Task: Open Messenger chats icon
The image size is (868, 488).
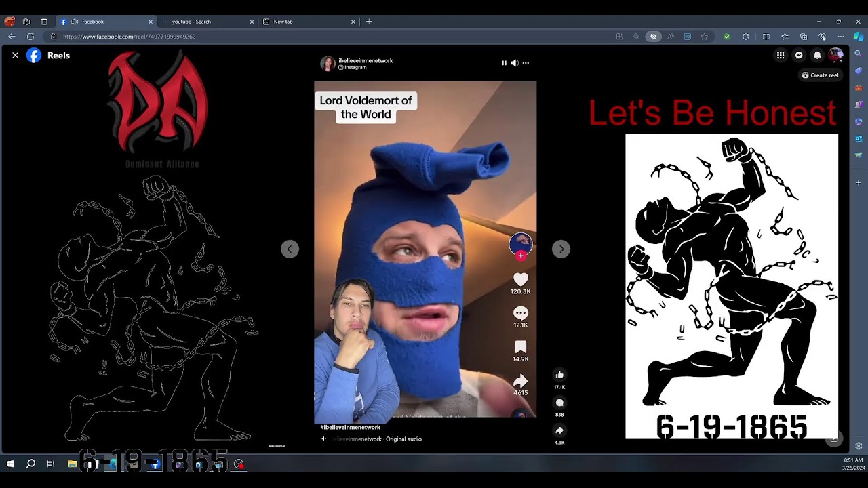Action: coord(799,56)
